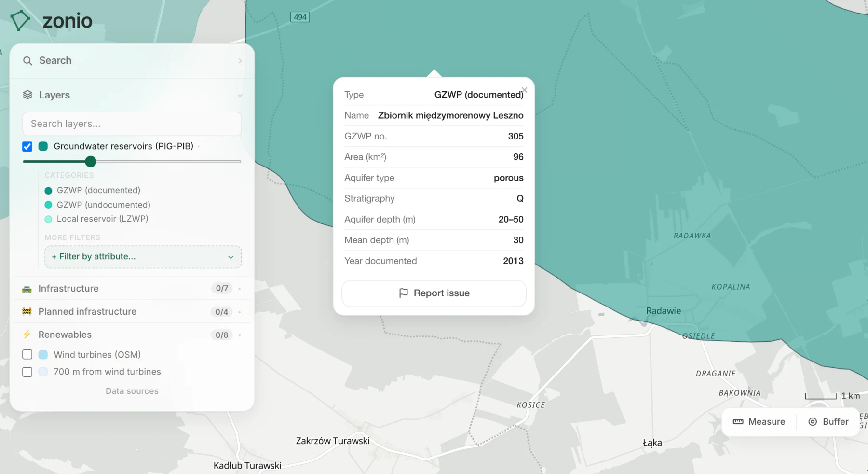Enable 700 m from wind turbines checkbox

pyautogui.click(x=27, y=372)
